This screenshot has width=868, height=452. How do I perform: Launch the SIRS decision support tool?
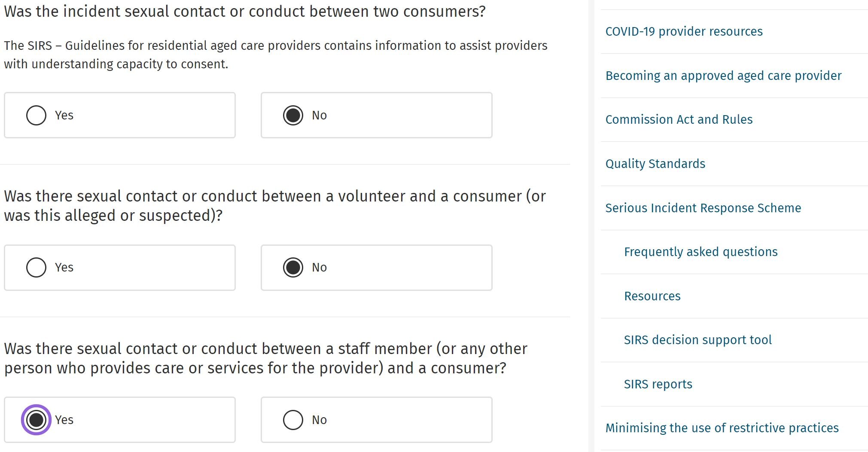coord(697,340)
